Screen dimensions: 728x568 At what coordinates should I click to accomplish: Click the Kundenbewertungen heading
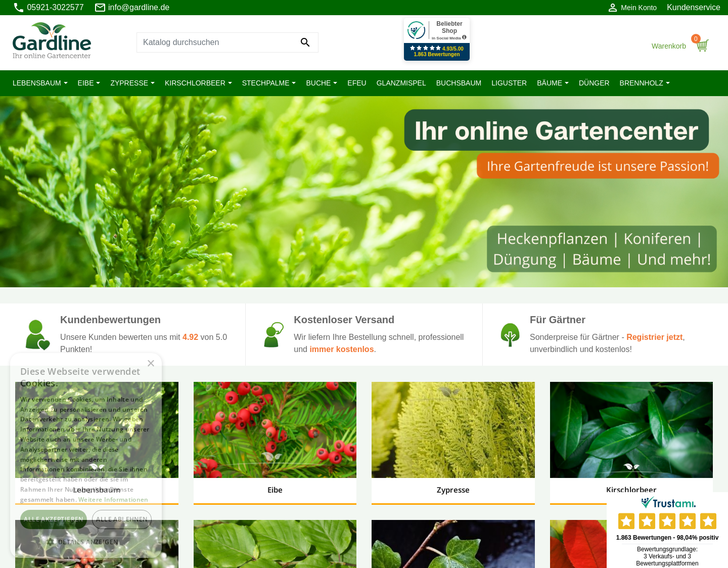point(110,320)
